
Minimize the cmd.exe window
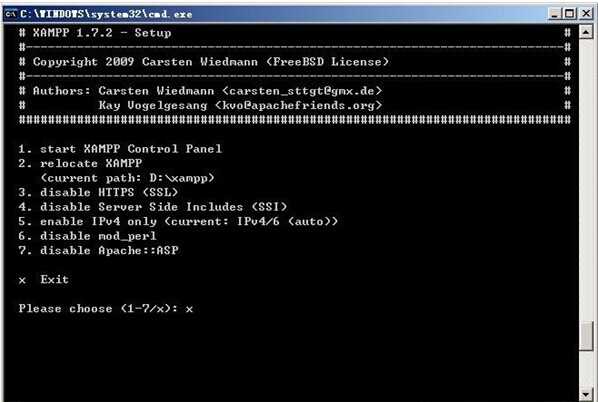(x=555, y=14)
